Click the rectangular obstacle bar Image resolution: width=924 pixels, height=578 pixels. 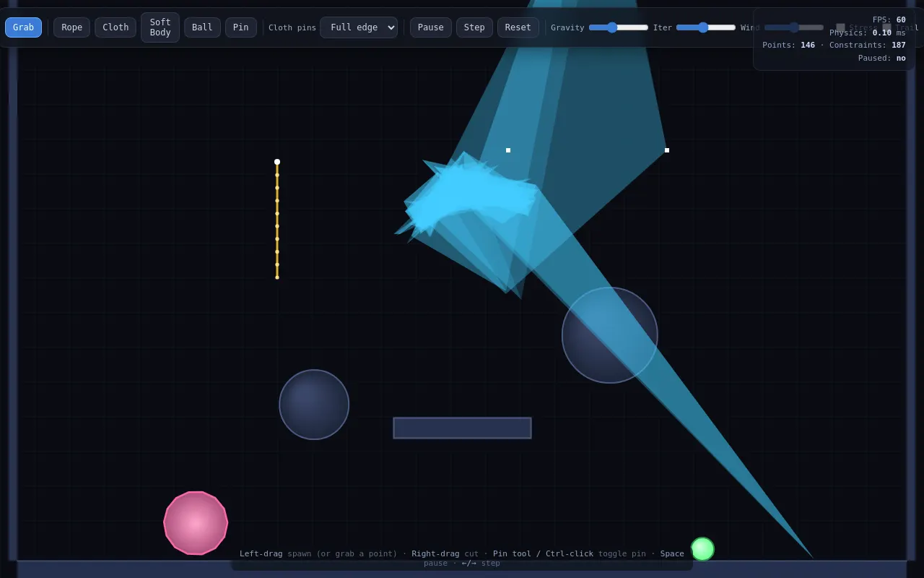(x=462, y=428)
